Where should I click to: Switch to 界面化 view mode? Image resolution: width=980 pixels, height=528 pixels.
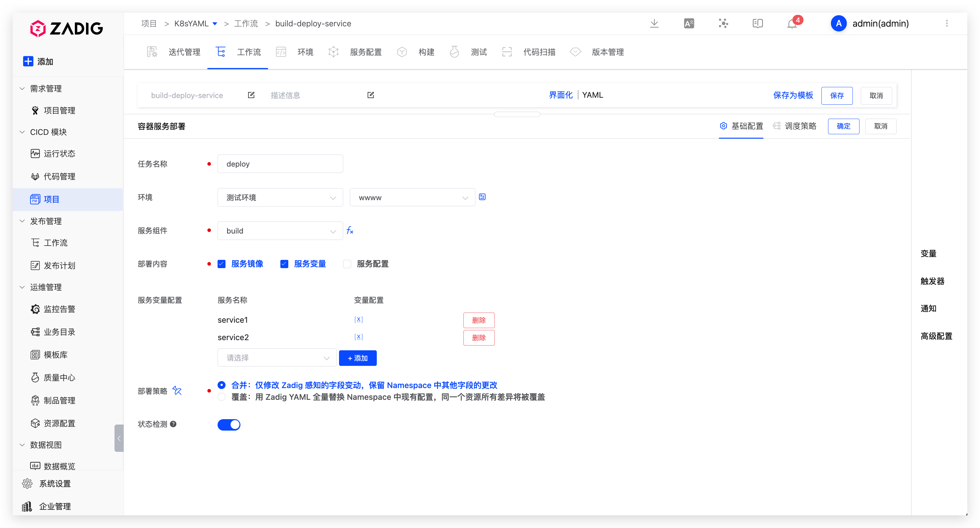click(x=560, y=95)
